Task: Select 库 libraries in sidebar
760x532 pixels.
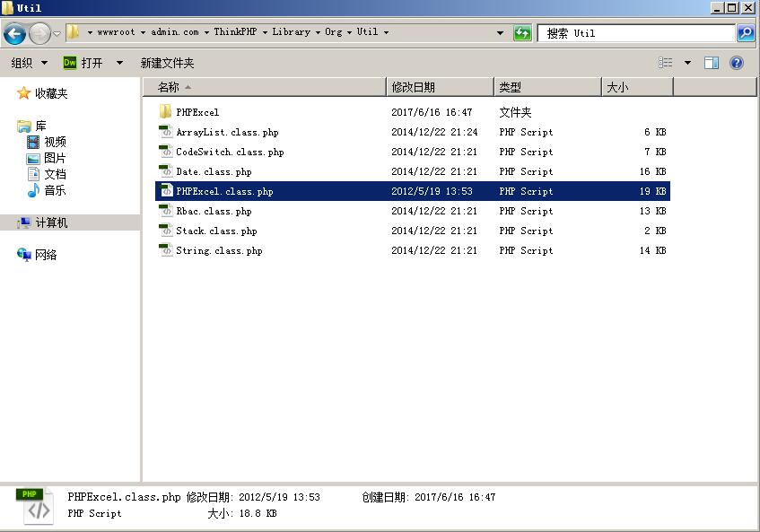Action: pyautogui.click(x=32, y=126)
